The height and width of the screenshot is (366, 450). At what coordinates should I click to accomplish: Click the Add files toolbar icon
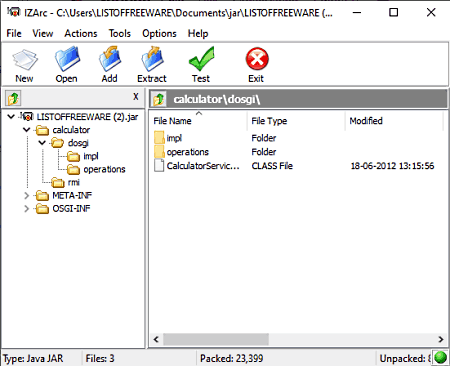[x=110, y=59]
